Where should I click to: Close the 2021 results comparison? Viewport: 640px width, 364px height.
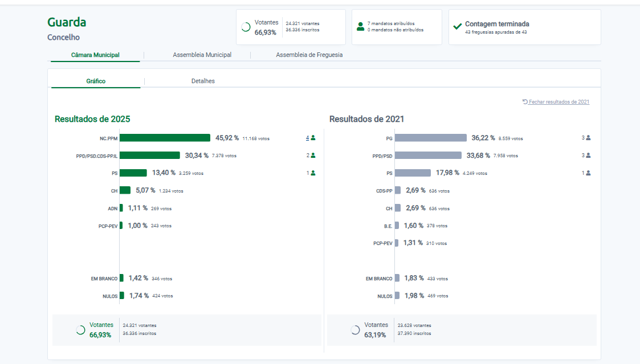559,102
